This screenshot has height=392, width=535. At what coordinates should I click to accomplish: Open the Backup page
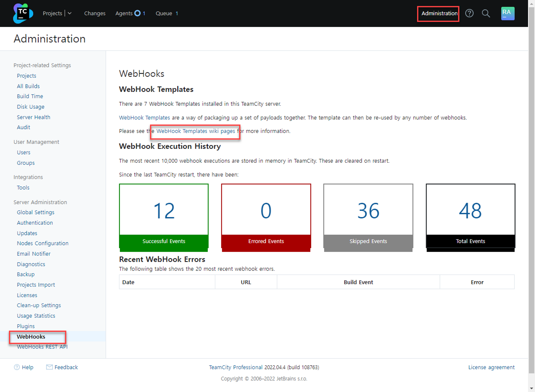coord(26,274)
